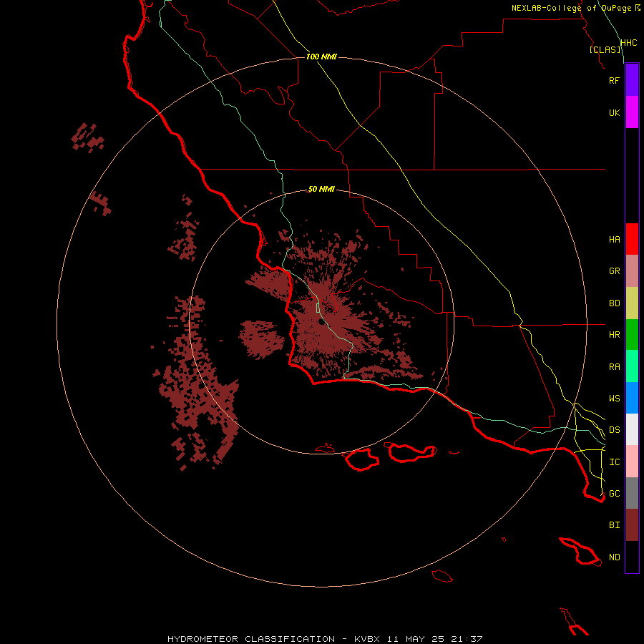
Task: Click the BI dark red legend swatch
Action: 632,525
